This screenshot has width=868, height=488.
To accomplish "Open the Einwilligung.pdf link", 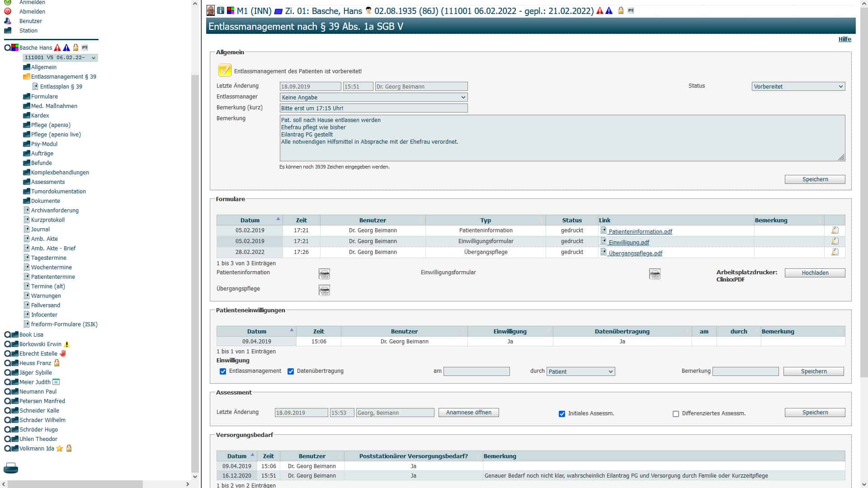I will (x=628, y=243).
